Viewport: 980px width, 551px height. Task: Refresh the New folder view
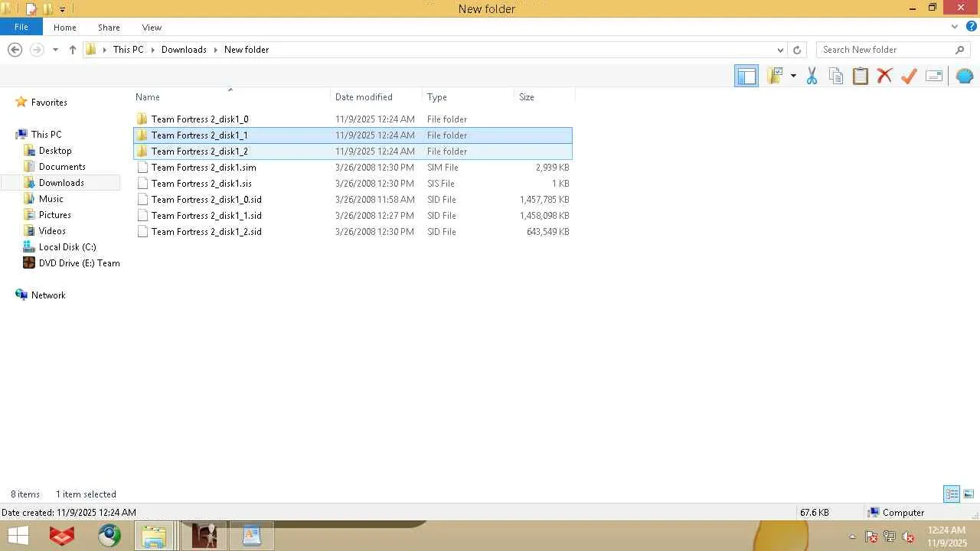[x=797, y=50]
